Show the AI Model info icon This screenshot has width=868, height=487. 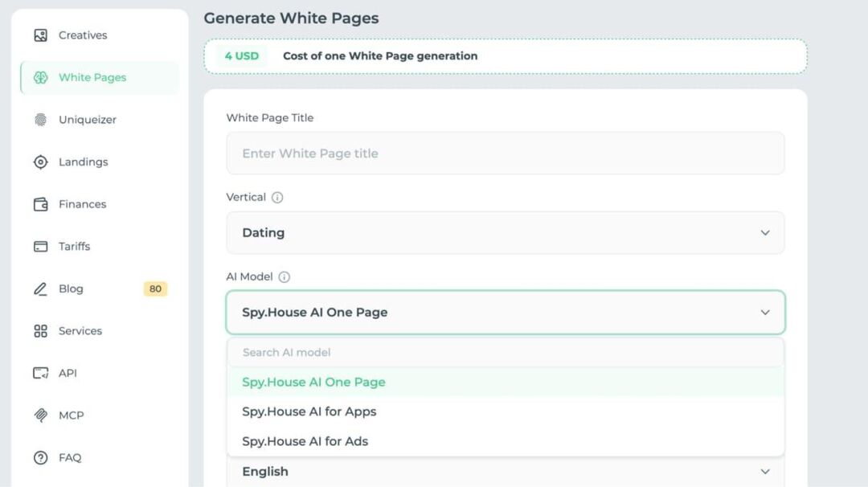pos(284,276)
